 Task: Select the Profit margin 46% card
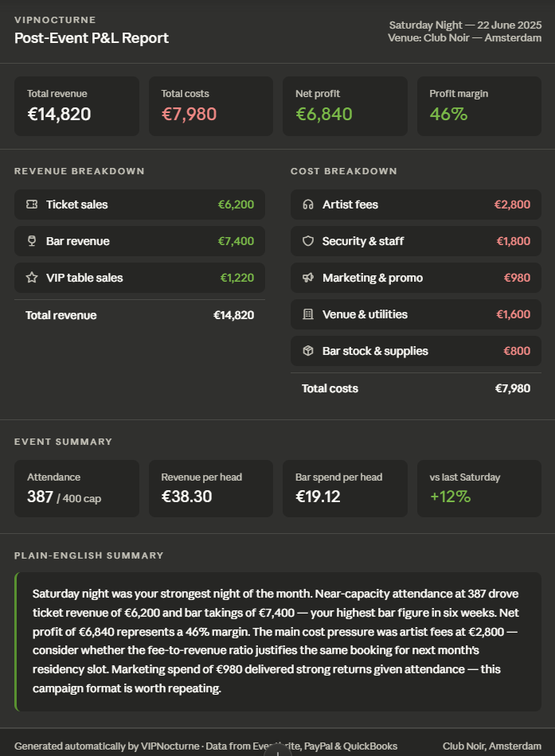pos(479,106)
